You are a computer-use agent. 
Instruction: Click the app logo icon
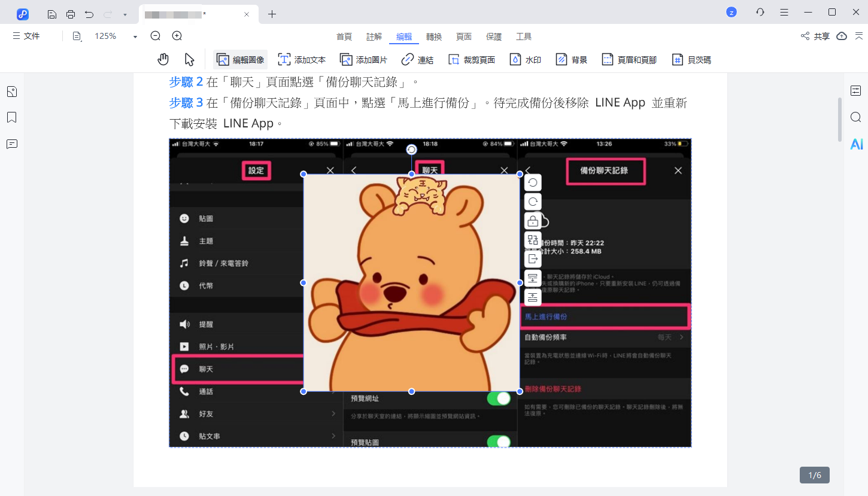coord(23,14)
